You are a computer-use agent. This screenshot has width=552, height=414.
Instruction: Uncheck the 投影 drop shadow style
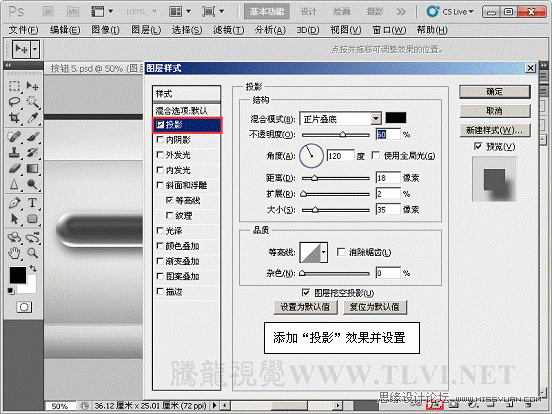tap(160, 124)
